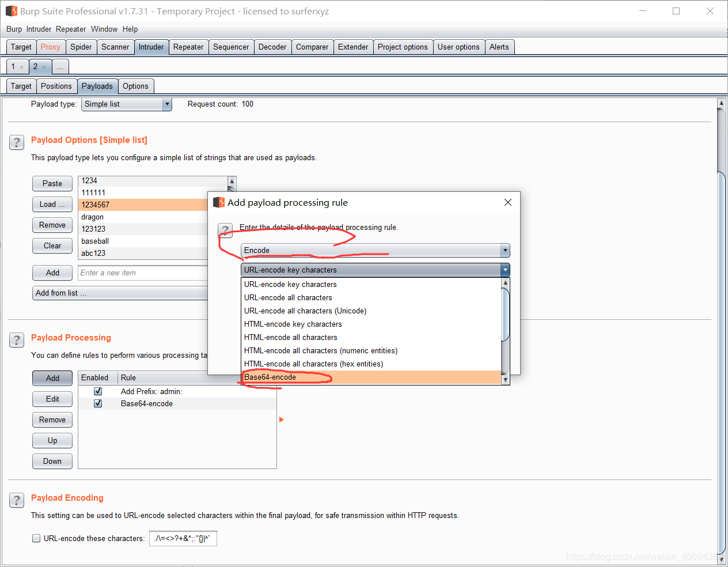728x567 pixels.
Task: Select payload 1234567 in the list
Action: [143, 205]
